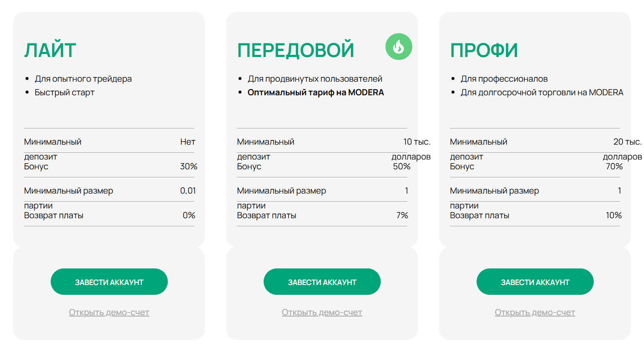Click 'Для долгосрочной торговли на MODERA' text

pos(542,92)
